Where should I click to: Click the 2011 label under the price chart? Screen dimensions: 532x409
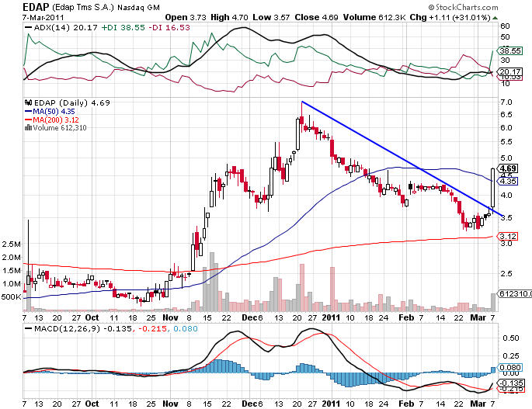pos(331,317)
